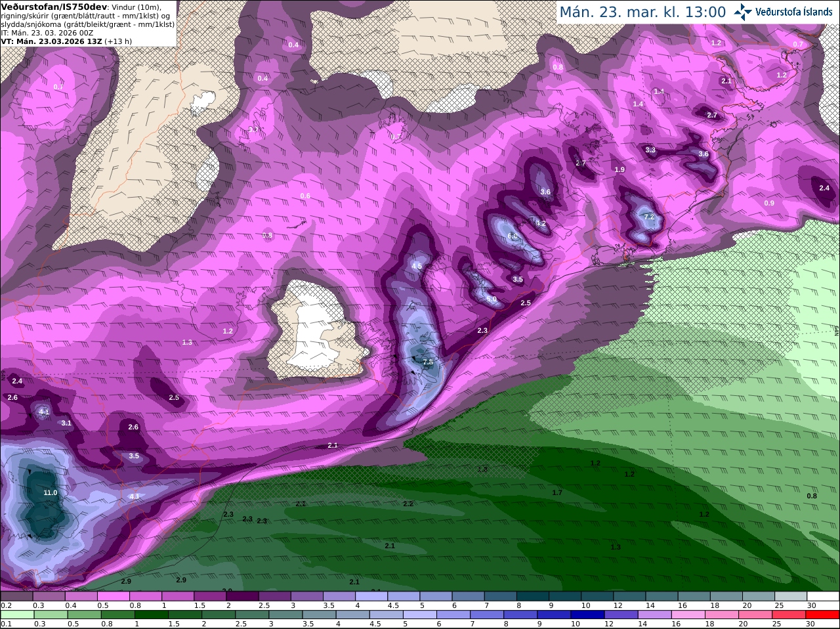The width and height of the screenshot is (840, 629).
Task: Pick the white 30 swatch in the snow legend
Action: coord(822,596)
